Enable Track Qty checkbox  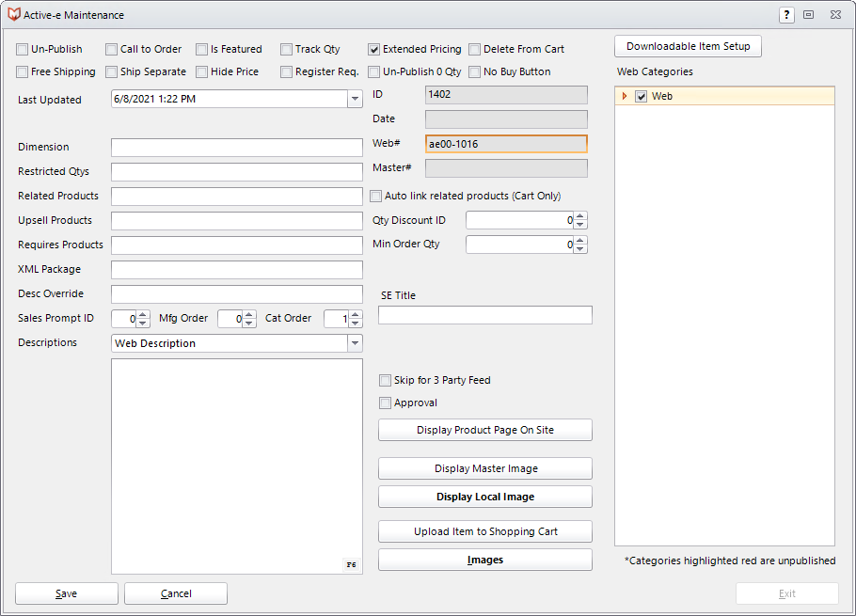pyautogui.click(x=287, y=49)
